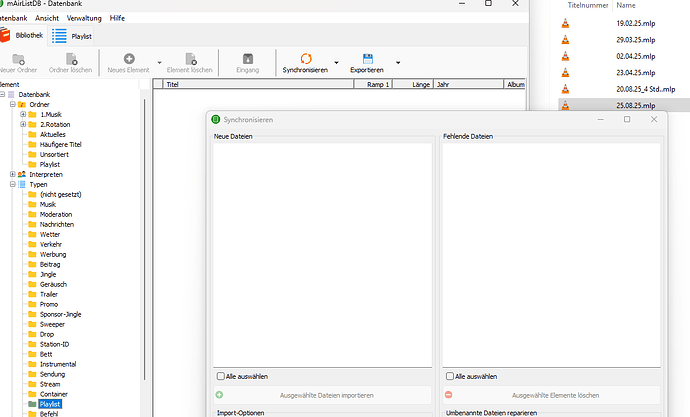The width and height of the screenshot is (690, 417).
Task: Click the VLC icon next to 02.04.25.mlp
Action: coord(565,56)
